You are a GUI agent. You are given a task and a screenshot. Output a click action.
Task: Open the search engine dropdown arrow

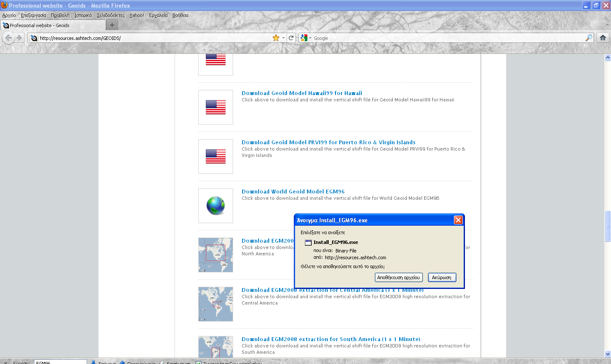coord(310,38)
